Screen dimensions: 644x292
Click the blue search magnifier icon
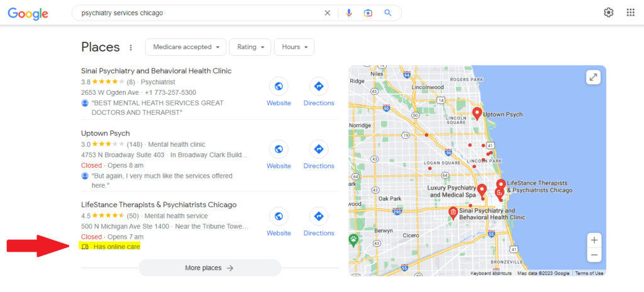point(387,13)
